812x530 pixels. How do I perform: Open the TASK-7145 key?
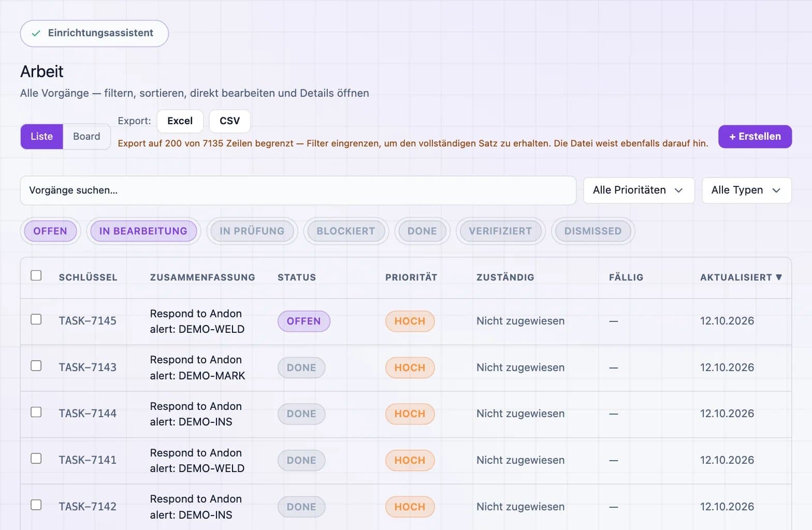(x=88, y=321)
